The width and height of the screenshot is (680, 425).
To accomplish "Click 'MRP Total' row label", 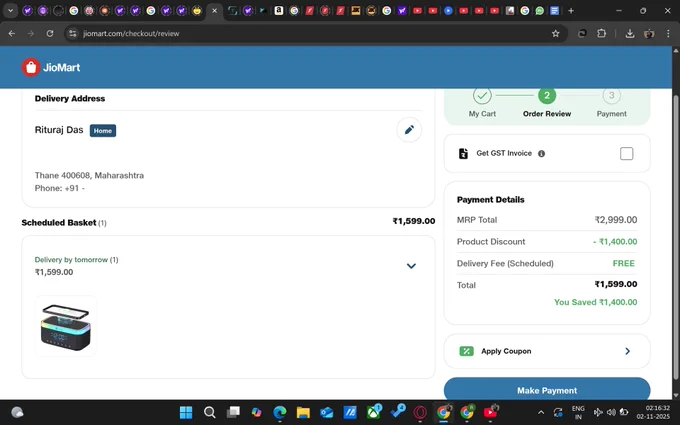I will pos(477,220).
